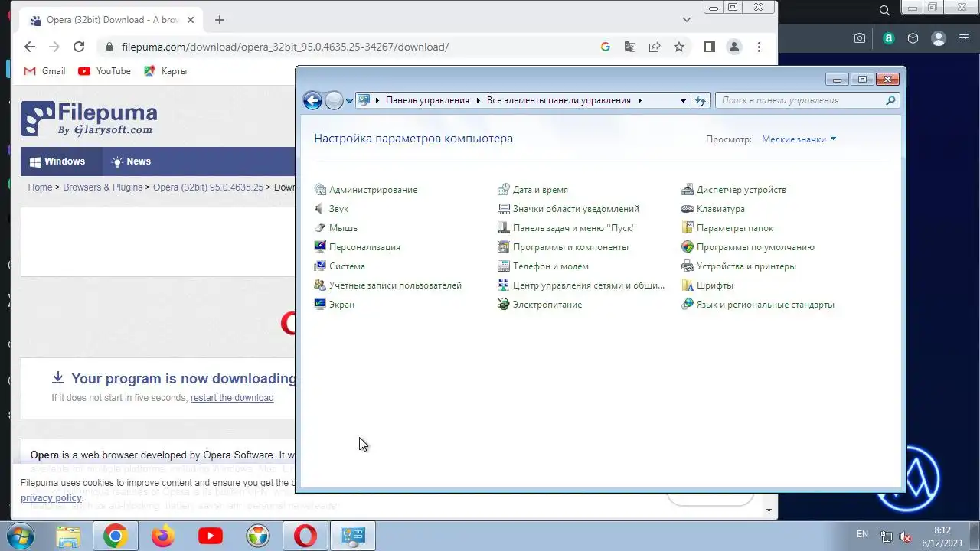Reload the Filepuma page in Chrome
The image size is (980, 551).
(79, 47)
